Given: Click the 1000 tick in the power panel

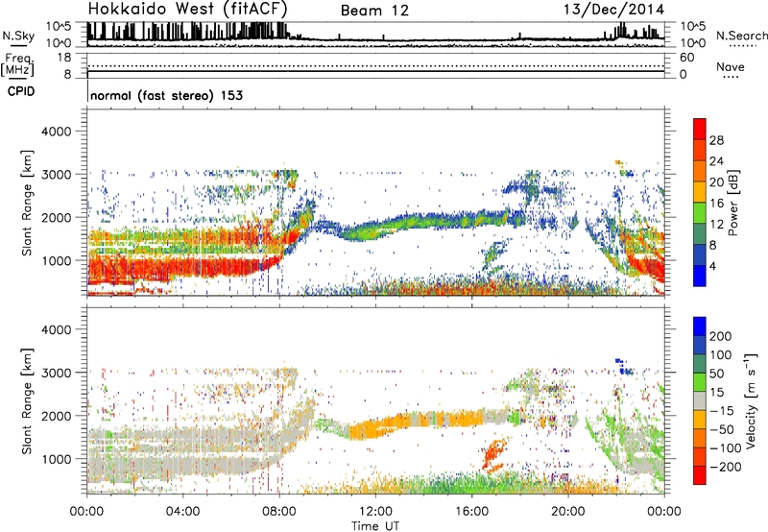Looking at the screenshot, I should [56, 260].
